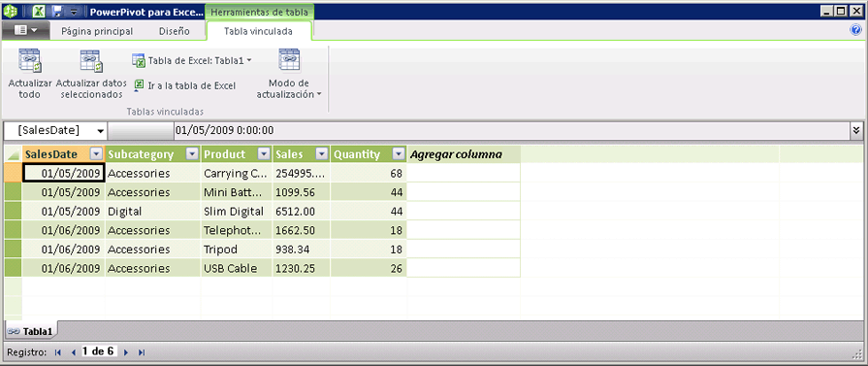Click Ir a la tabla de Excel
Viewport: 868px width, 366px height.
coord(185,85)
